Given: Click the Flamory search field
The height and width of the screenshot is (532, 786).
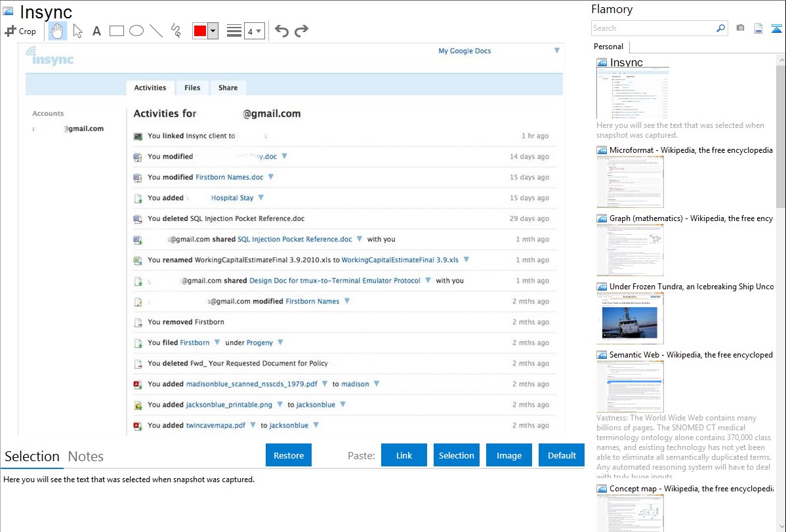Looking at the screenshot, I should click(x=653, y=28).
